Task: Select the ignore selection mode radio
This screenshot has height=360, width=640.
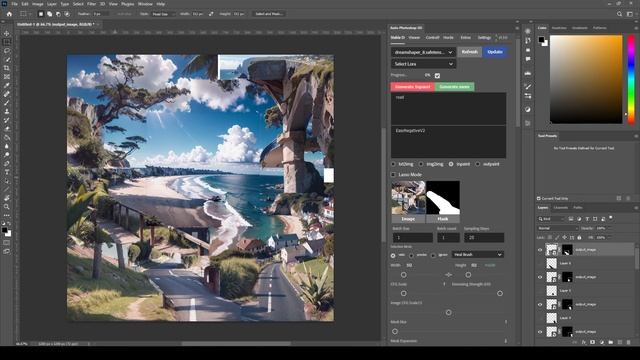Action: tap(433, 256)
